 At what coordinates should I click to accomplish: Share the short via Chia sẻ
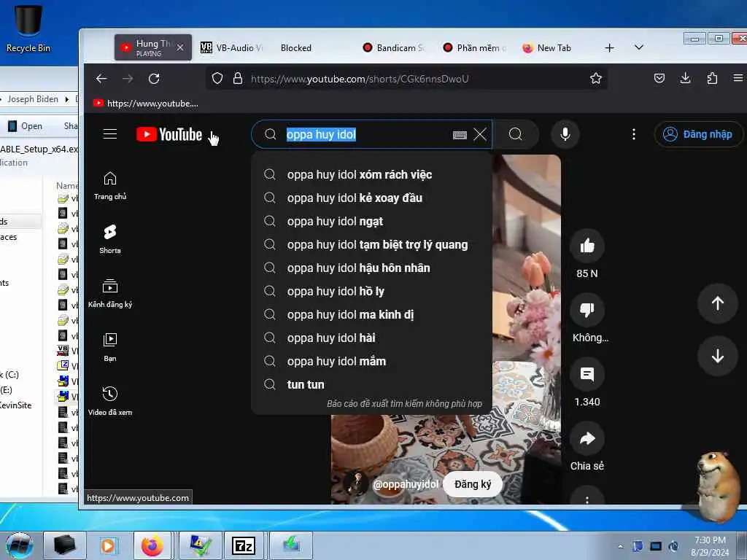click(587, 438)
